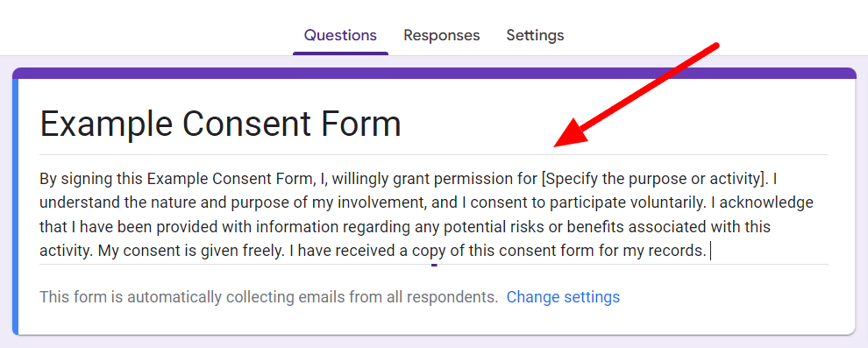This screenshot has width=868, height=348.
Task: Go to the Settings tab
Action: 536,35
